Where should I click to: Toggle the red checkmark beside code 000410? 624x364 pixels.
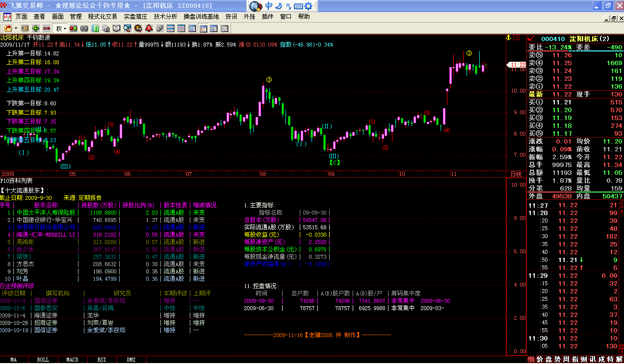[530, 38]
